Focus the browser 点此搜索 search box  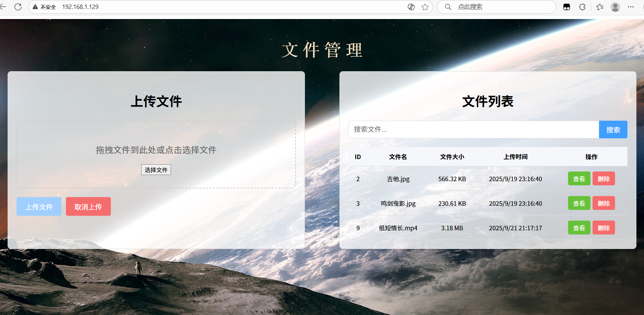(497, 7)
